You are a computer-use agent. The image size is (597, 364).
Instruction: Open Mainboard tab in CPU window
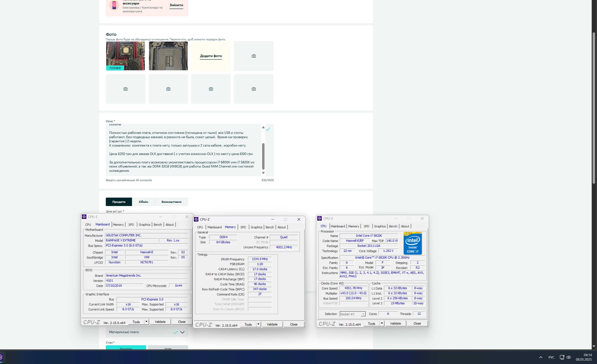click(338, 226)
